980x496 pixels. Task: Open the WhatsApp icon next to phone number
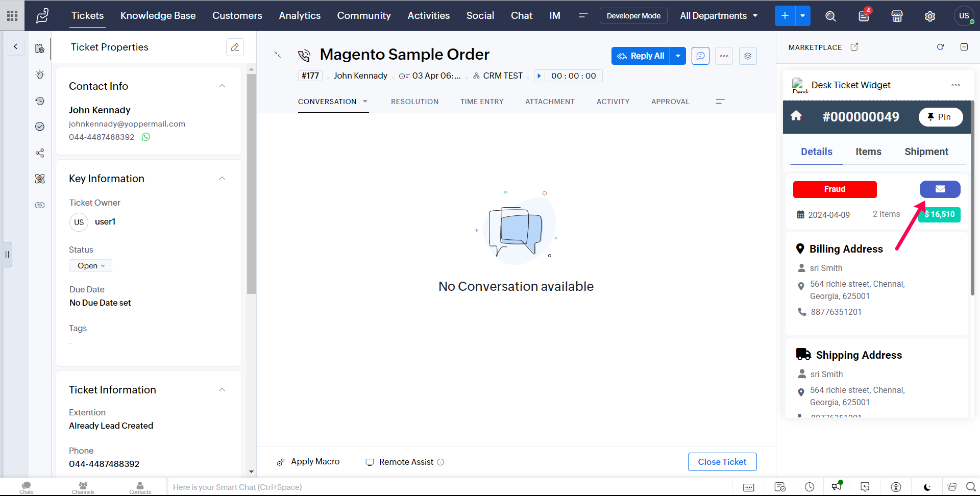[x=146, y=137]
